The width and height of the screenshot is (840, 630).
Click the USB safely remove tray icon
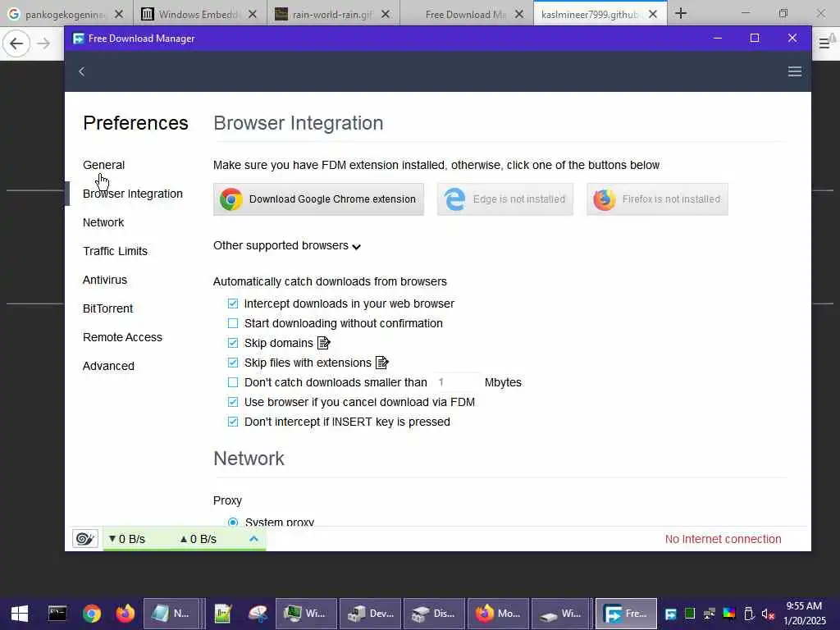click(x=749, y=614)
